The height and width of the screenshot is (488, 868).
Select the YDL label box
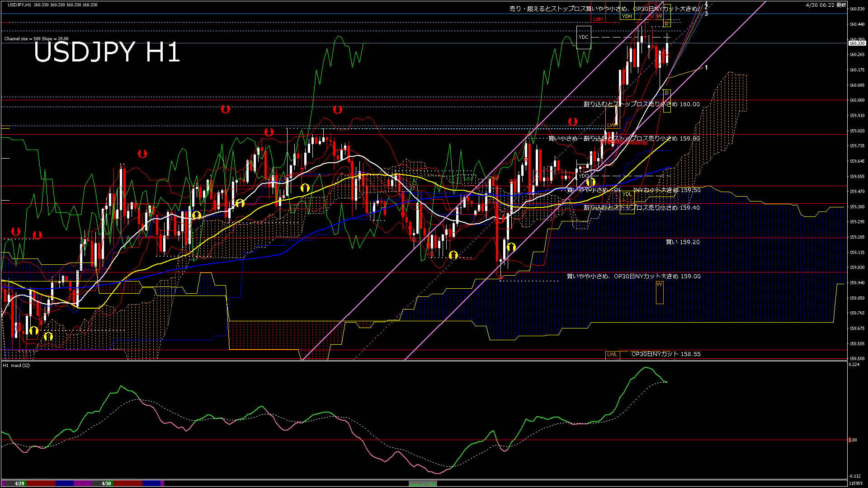[627, 194]
